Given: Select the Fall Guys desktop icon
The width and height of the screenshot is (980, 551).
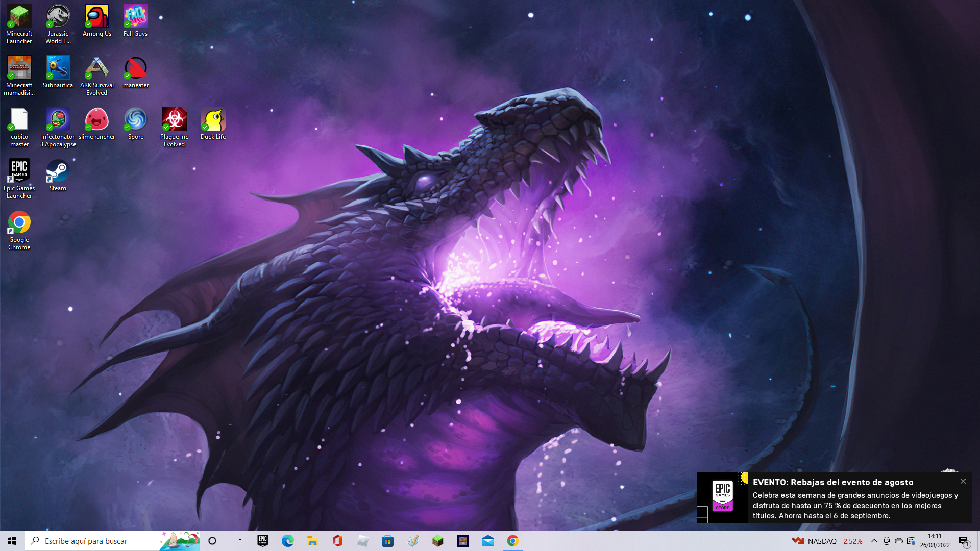Looking at the screenshot, I should click(x=136, y=20).
